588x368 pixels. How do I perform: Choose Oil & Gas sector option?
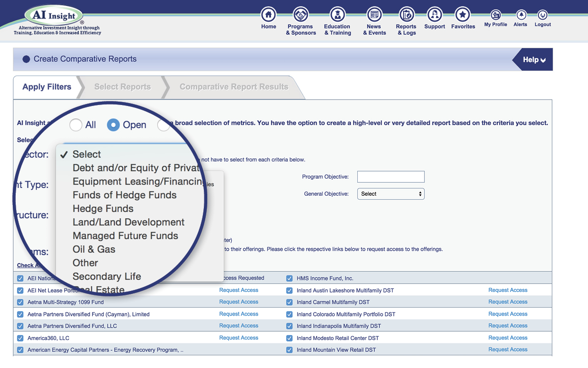(94, 249)
